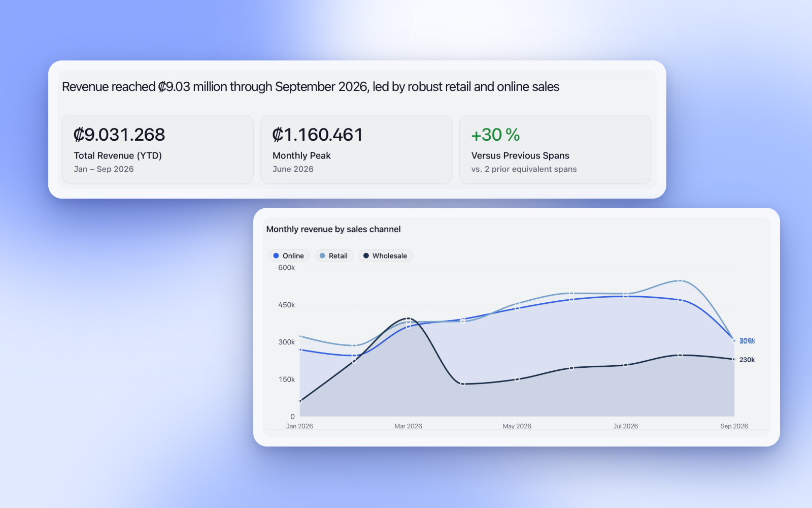Screen dimensions: 812x508
Task: Select Wholesale low point in April
Action: pos(463,384)
